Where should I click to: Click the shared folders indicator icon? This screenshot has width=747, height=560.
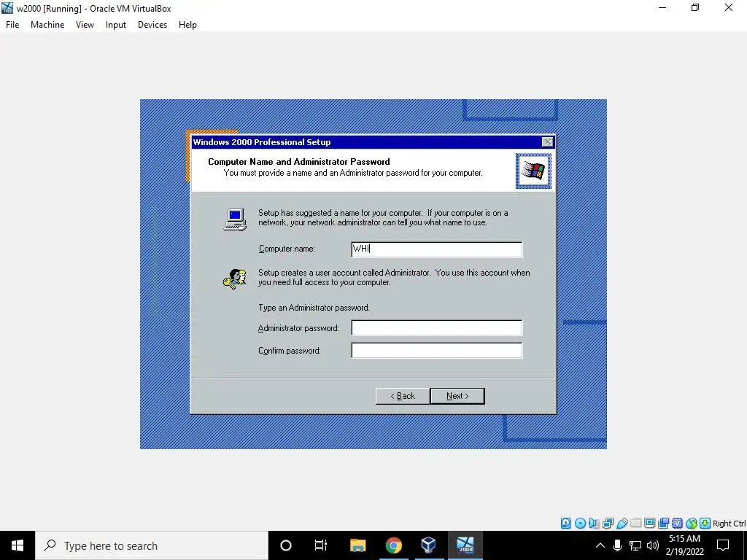point(635,524)
